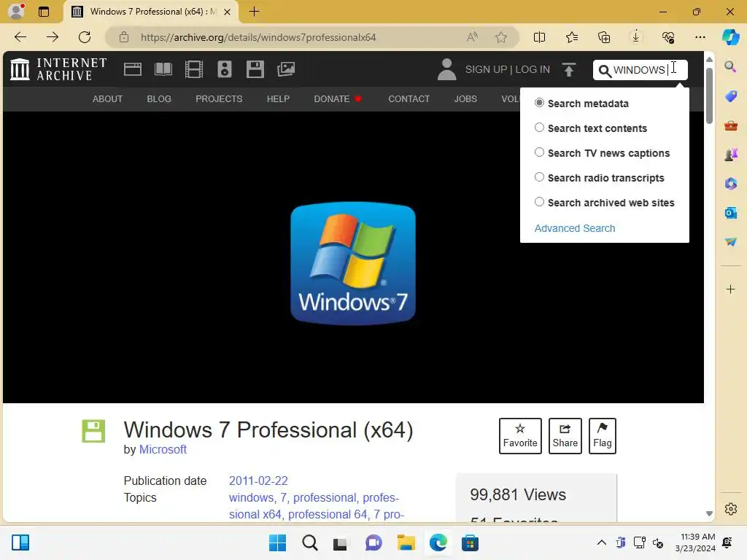Click the Flag button
747x560 pixels.
point(602,436)
